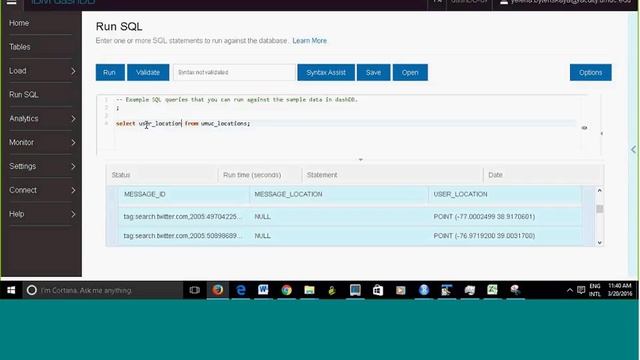Click the Date column header
Image resolution: width=640 pixels, height=360 pixels.
[x=495, y=175]
